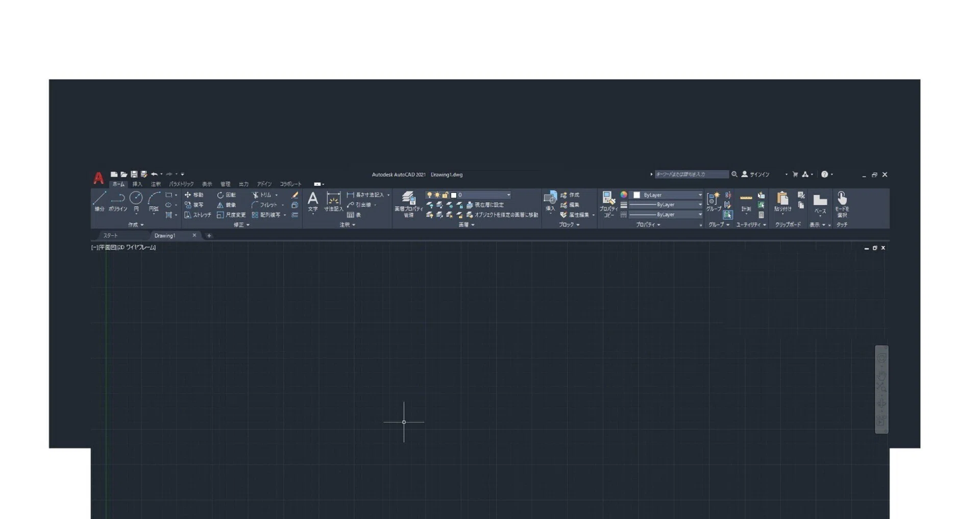The height and width of the screenshot is (519, 980).
Task: Toggle layer 0 on/off light bulb
Action: (429, 195)
